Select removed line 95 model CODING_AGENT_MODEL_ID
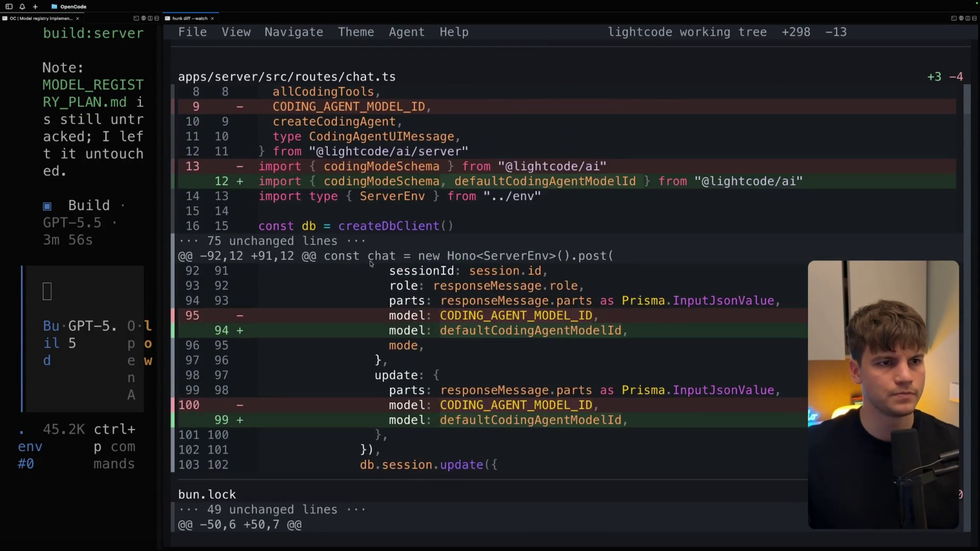This screenshot has height=551, width=980. coord(493,315)
